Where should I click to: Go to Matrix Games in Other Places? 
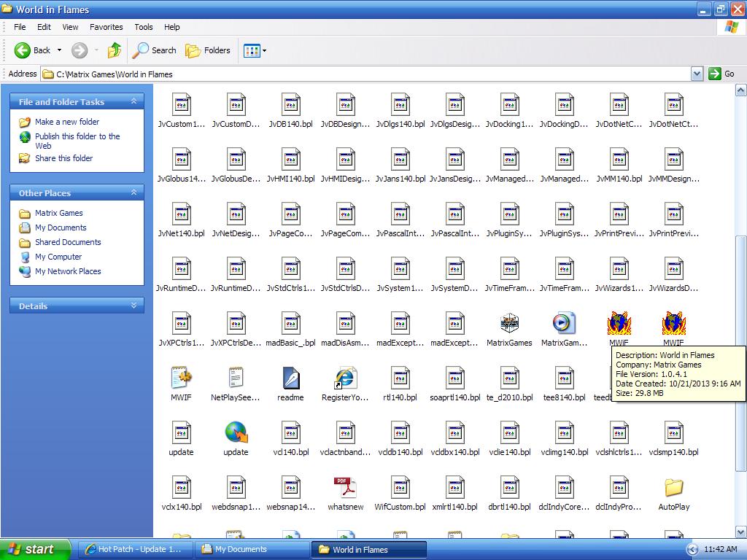tap(58, 213)
